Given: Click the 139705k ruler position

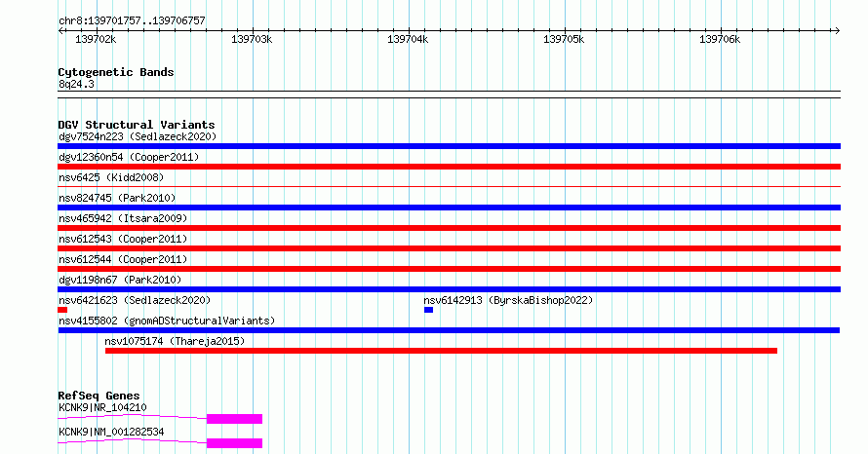Looking at the screenshot, I should click(x=564, y=39).
